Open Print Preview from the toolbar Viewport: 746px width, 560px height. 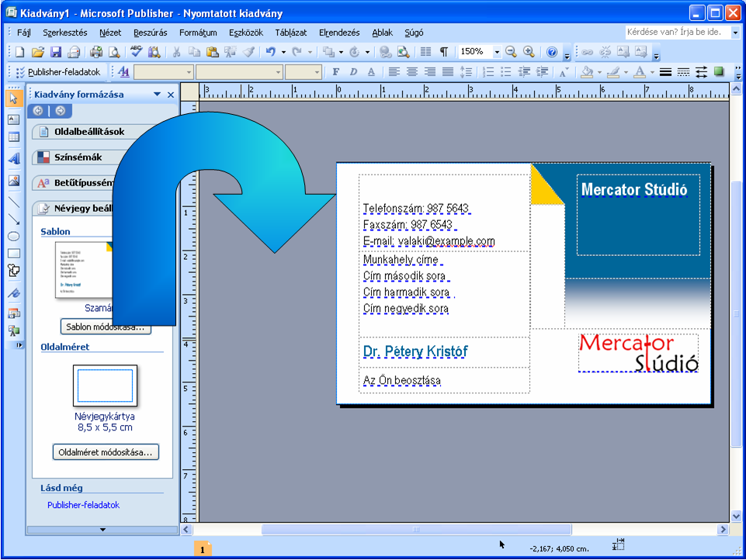pos(114,52)
